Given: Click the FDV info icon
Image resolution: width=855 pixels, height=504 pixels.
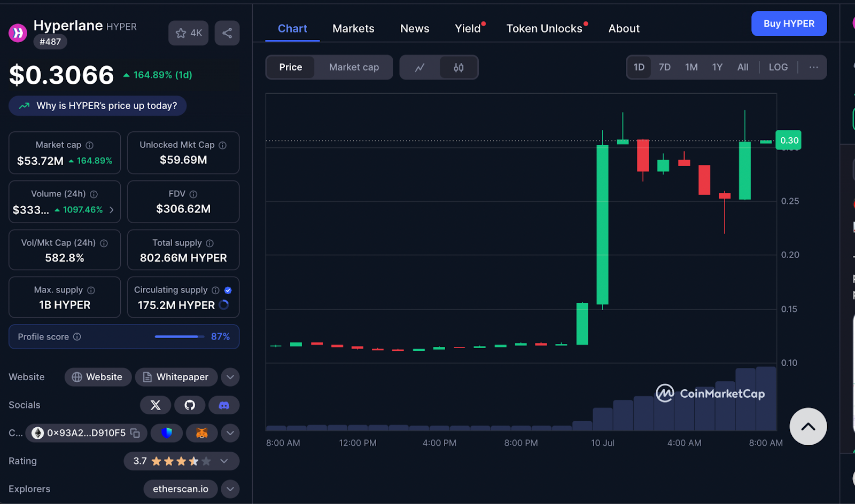Looking at the screenshot, I should tap(193, 194).
